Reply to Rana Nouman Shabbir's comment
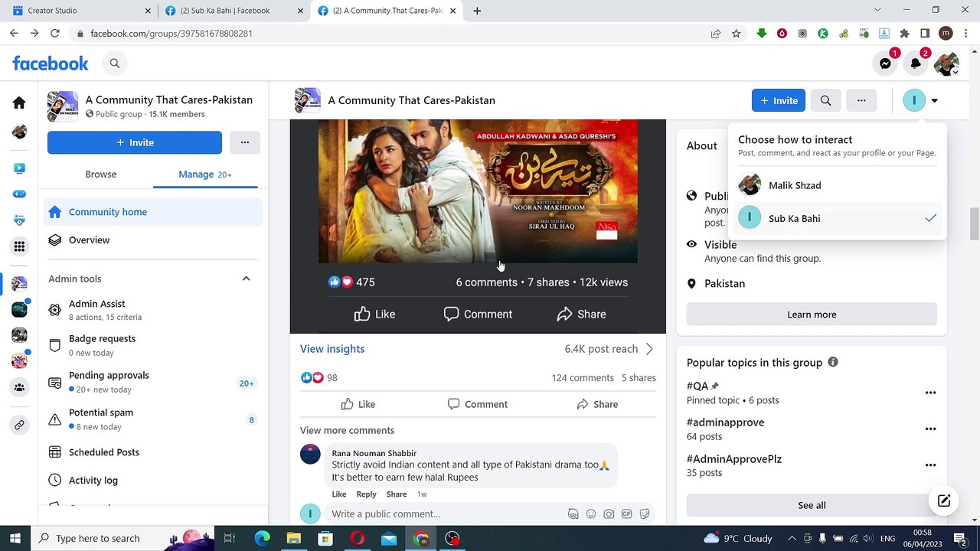This screenshot has height=551, width=980. 366,494
